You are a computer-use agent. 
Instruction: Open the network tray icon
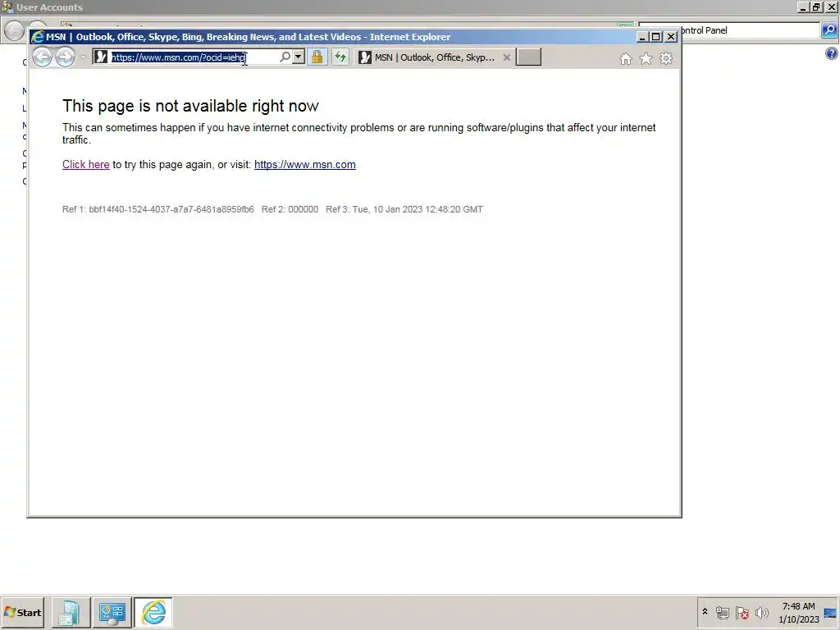pos(722,612)
